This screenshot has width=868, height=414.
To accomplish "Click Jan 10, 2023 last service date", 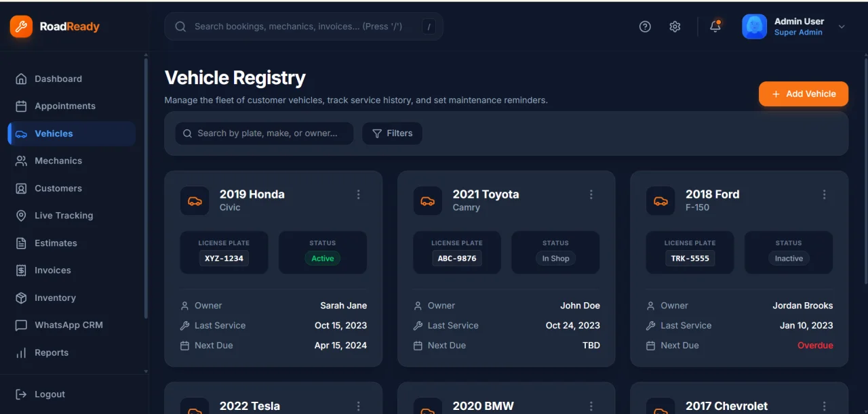I will tap(806, 325).
